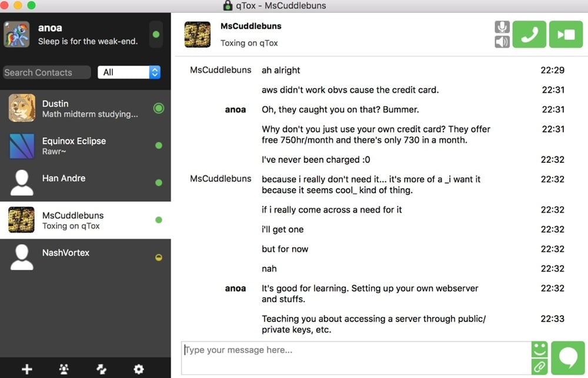588x378 pixels.
Task: Send message with speech bubble button
Action: click(568, 358)
